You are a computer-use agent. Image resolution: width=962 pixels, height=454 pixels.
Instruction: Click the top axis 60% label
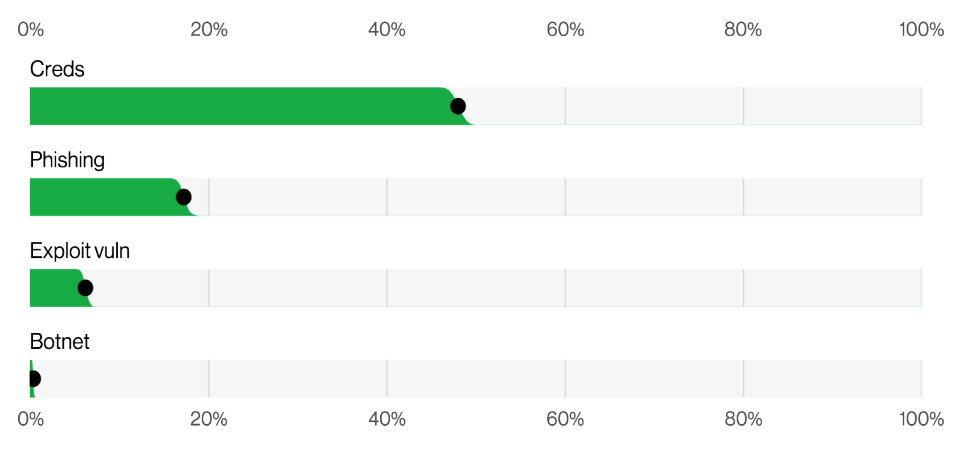pyautogui.click(x=565, y=29)
